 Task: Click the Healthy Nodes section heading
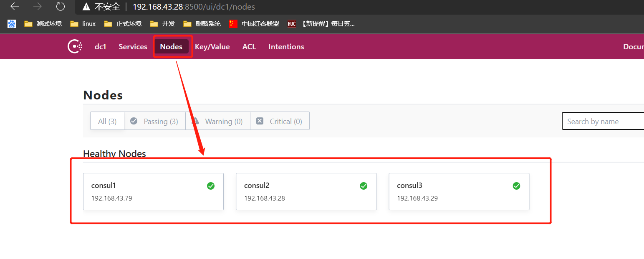click(x=115, y=154)
